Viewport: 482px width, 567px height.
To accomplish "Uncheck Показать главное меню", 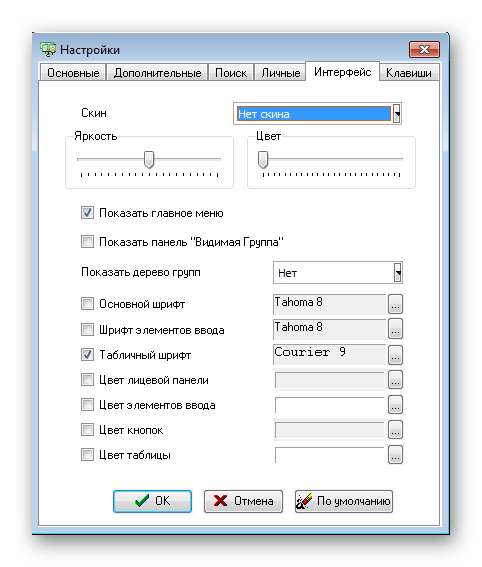I will [x=87, y=213].
